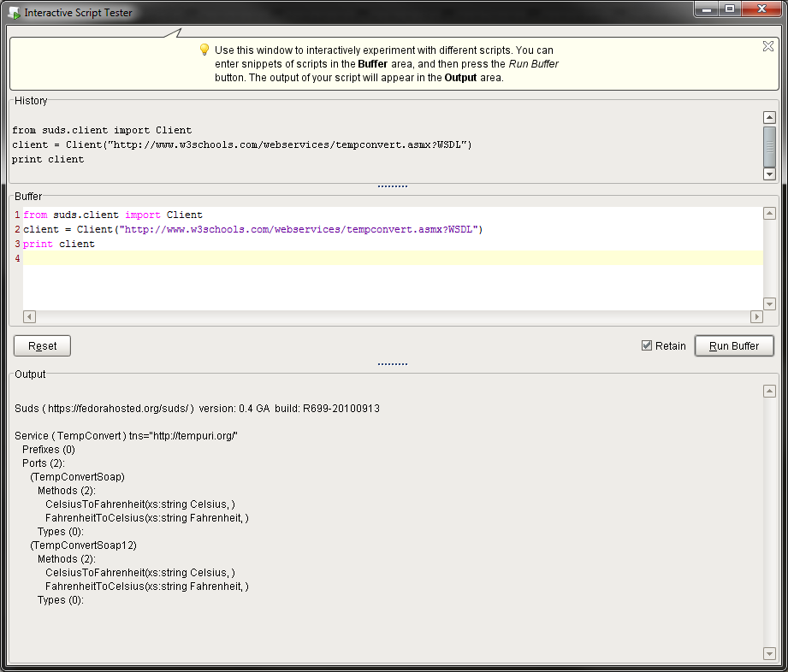This screenshot has height=672, width=788.
Task: Dismiss the yellow tip banner with X icon
Action: (x=768, y=46)
